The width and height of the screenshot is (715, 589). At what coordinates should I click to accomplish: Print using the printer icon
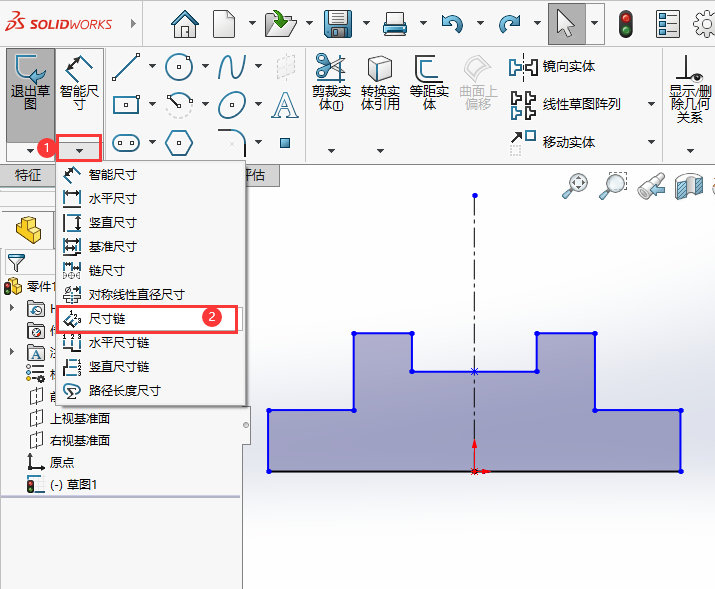tap(395, 23)
